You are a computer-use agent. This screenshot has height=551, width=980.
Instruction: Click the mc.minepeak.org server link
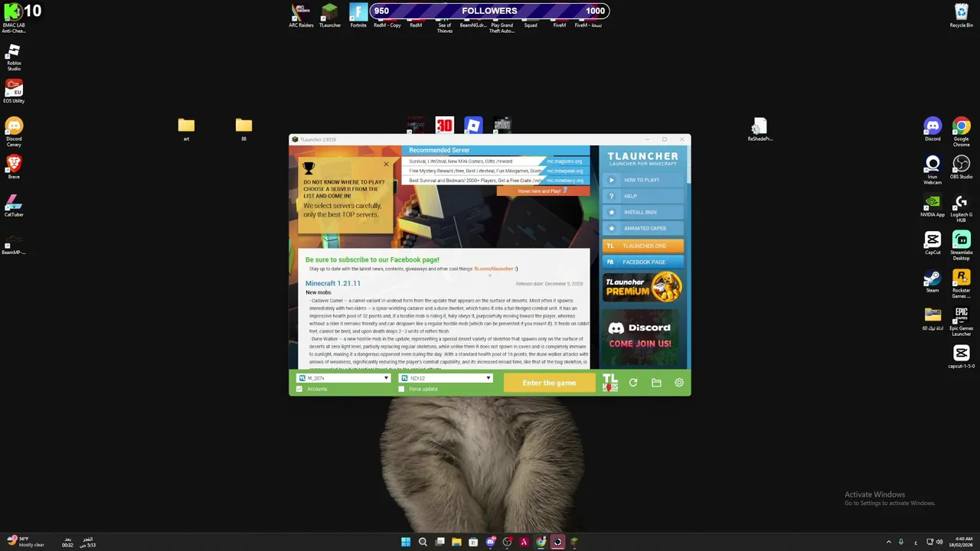click(x=565, y=171)
